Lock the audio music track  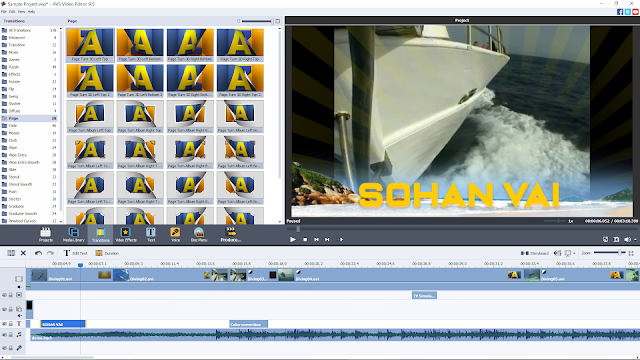pos(11,335)
